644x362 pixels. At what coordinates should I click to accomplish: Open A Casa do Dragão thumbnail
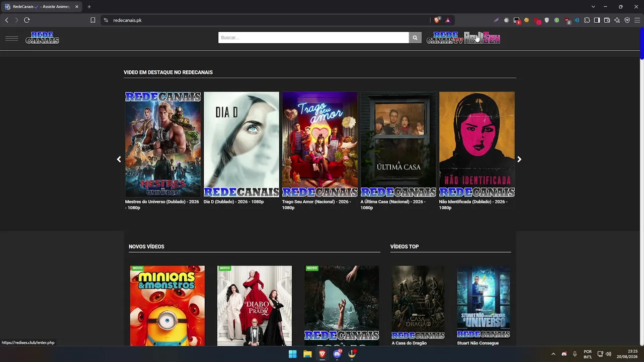[418, 303]
